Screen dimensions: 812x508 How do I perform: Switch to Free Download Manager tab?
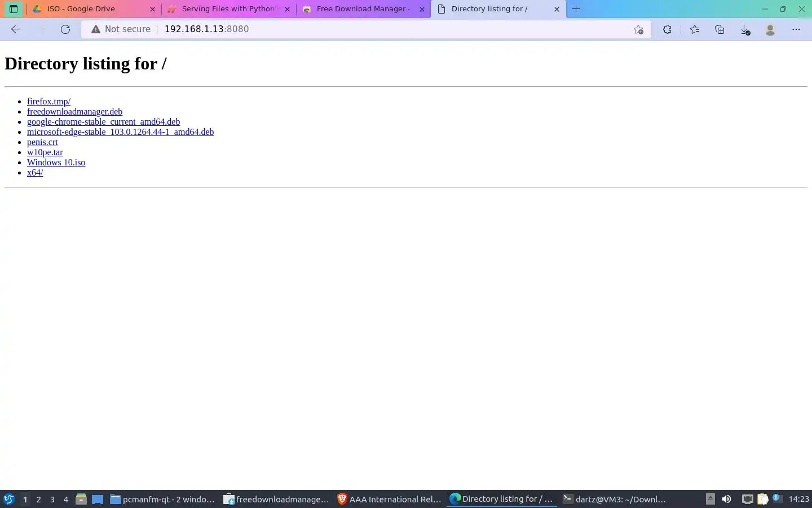363,9
